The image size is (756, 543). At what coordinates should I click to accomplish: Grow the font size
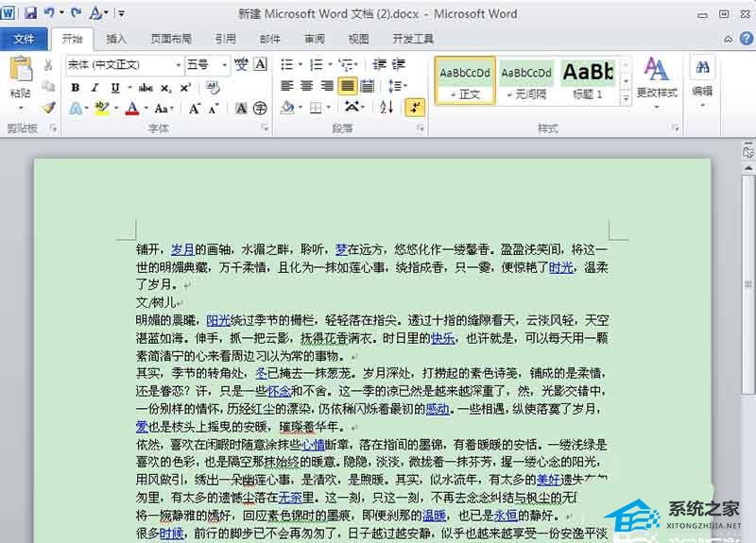coord(195,109)
